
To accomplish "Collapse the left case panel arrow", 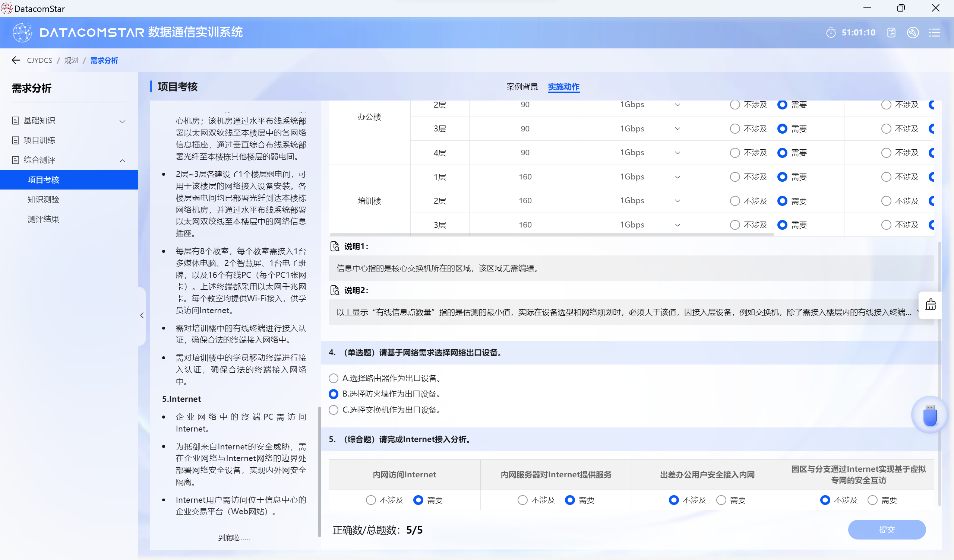I will pos(142,315).
